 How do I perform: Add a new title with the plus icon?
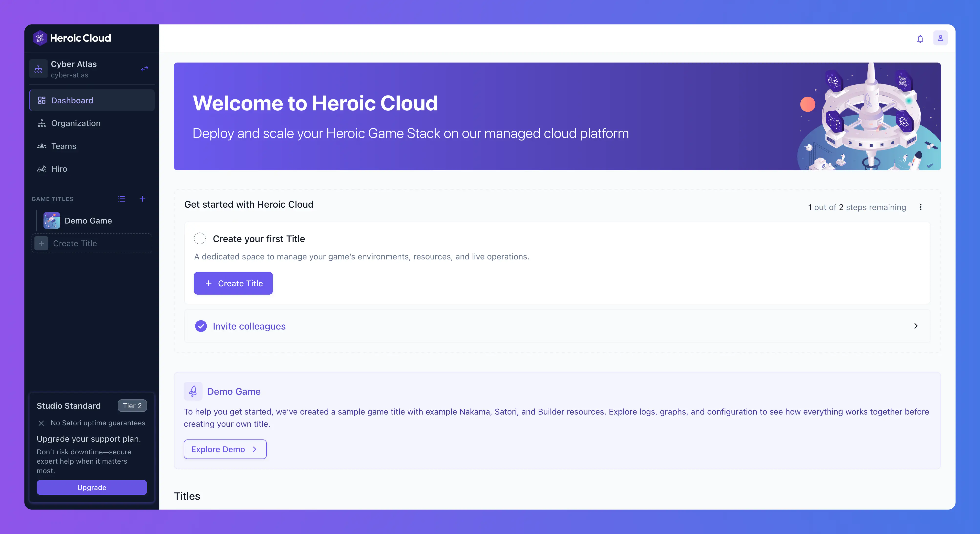[142, 199]
